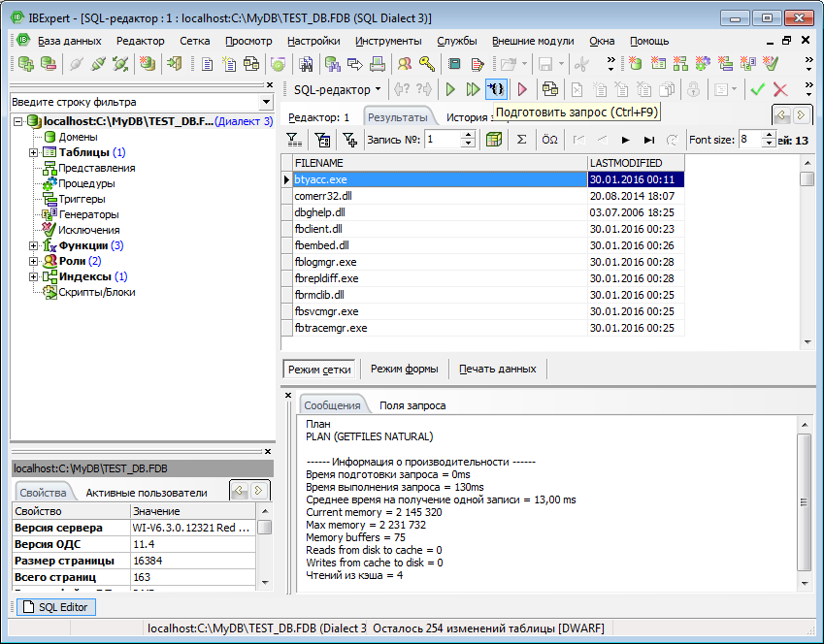Click the properties table scrollbar down arrow
This screenshot has height=644, width=824.
[265, 582]
